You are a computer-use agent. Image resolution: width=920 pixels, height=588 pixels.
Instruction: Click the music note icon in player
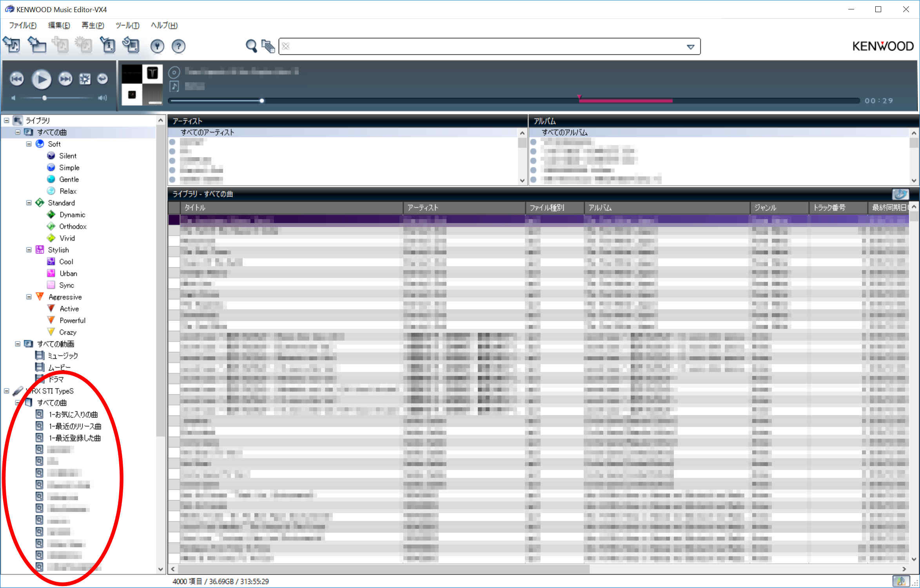pyautogui.click(x=174, y=86)
